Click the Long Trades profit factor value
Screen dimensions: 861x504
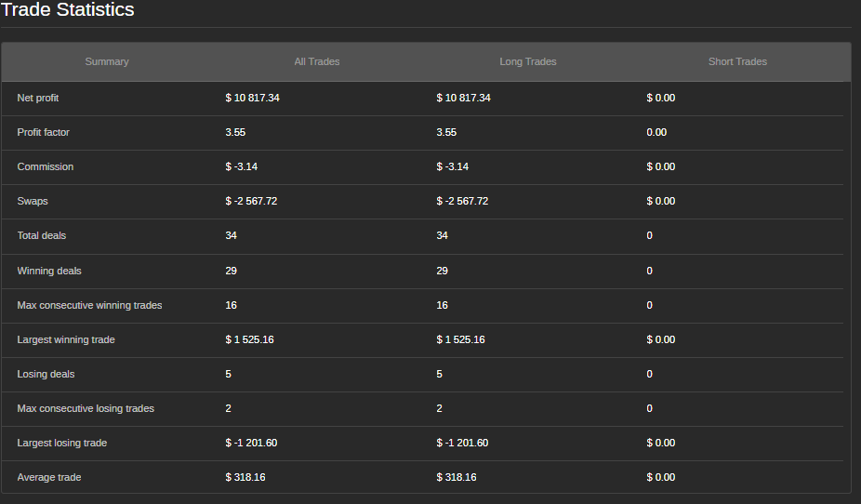pos(446,132)
